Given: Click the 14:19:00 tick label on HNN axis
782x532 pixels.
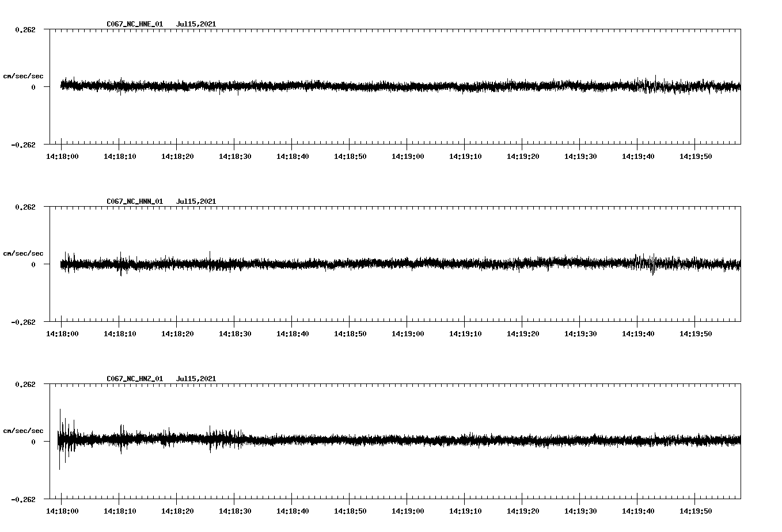Looking at the screenshot, I should pos(408,332).
